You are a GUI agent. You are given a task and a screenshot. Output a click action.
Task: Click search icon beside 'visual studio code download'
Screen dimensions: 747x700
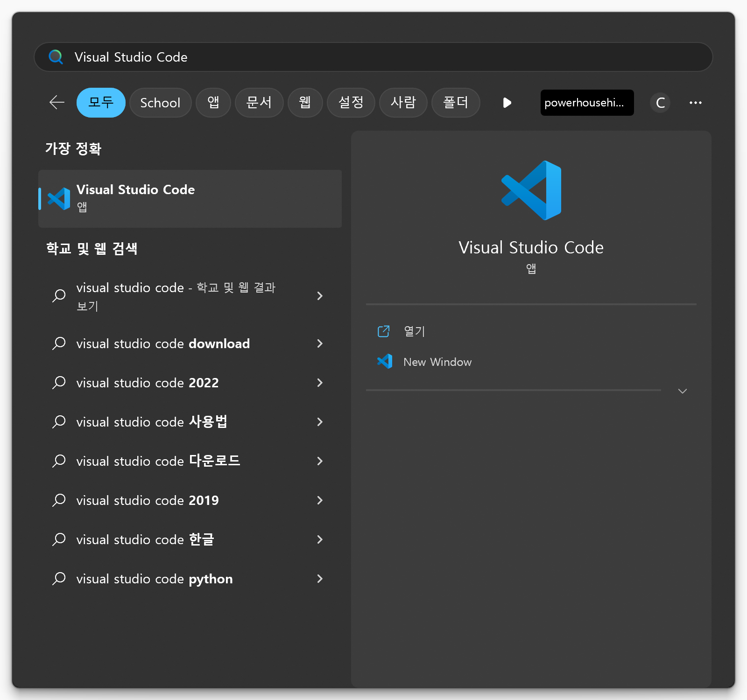click(x=59, y=343)
